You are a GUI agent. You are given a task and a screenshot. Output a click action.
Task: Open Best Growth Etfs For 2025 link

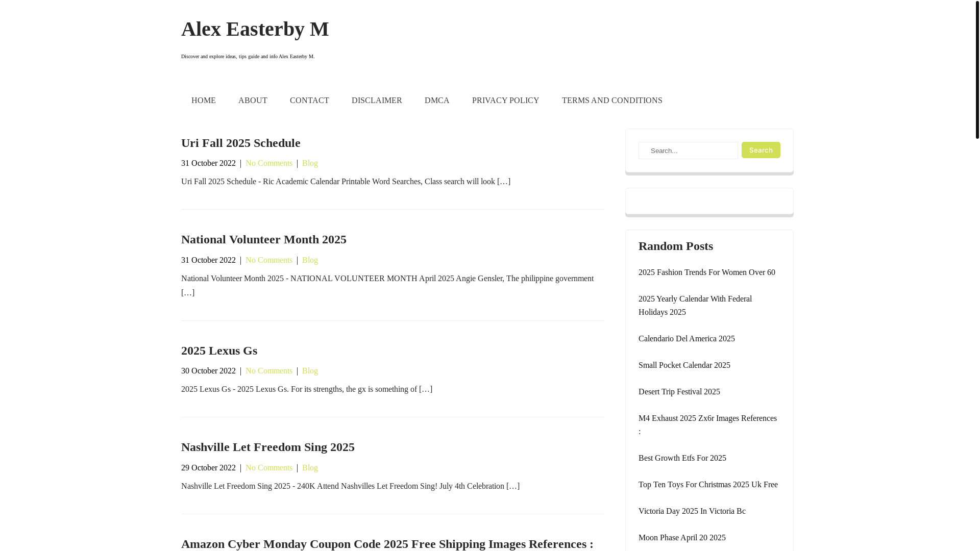pyautogui.click(x=682, y=458)
